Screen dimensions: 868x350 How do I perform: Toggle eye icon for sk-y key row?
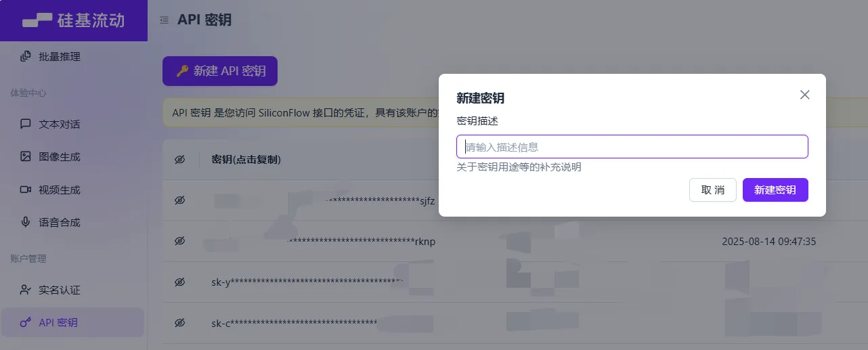[179, 282]
